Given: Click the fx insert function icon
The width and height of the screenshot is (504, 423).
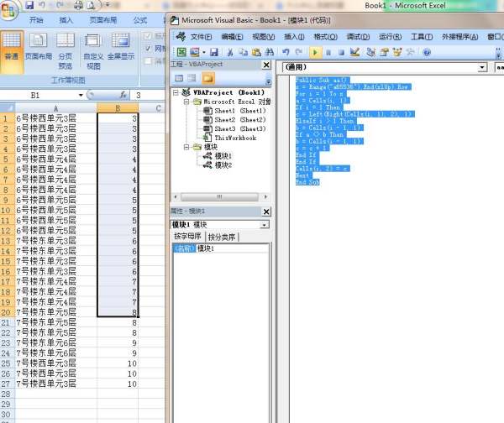Looking at the screenshot, I should coord(123,96).
